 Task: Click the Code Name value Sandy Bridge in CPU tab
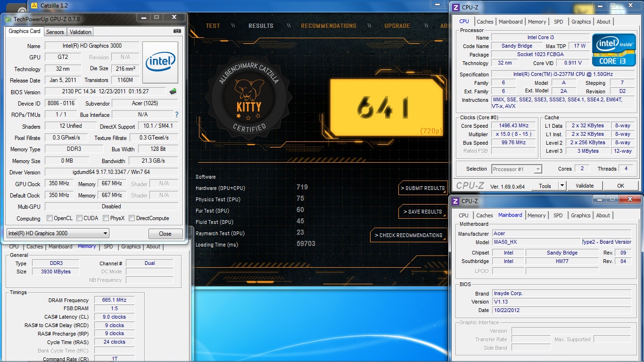[517, 46]
